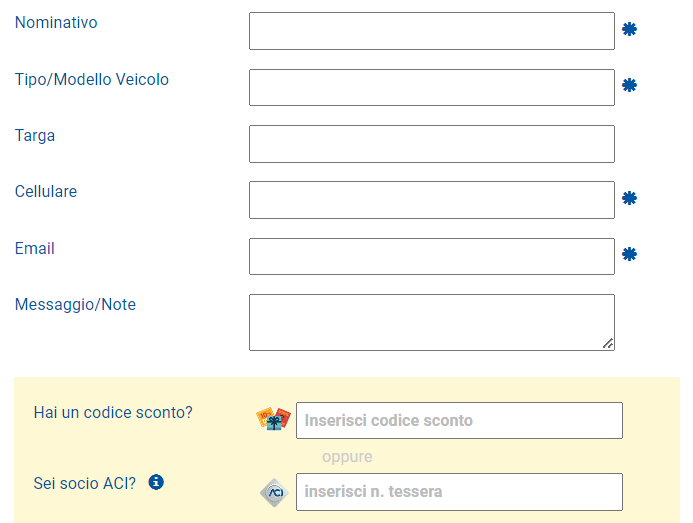Click the 'inserisci n. tessera' field
The width and height of the screenshot is (693, 523).
[459, 492]
